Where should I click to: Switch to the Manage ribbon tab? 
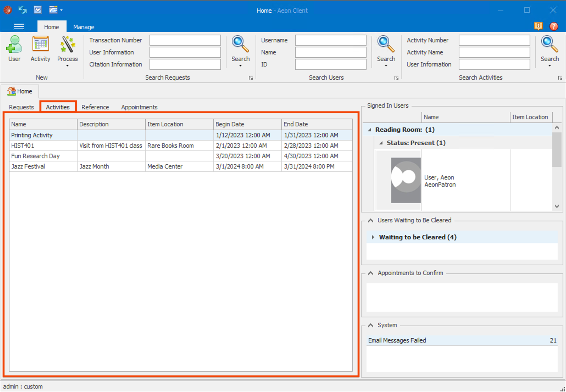(x=84, y=27)
